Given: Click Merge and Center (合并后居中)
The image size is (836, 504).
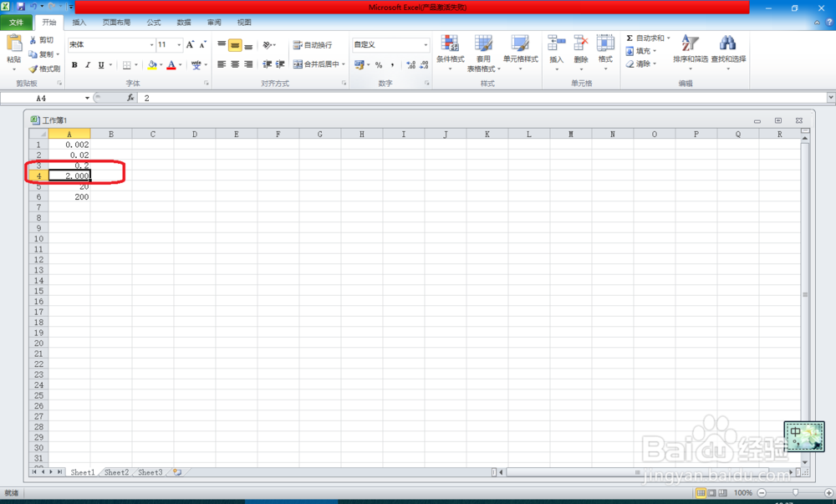Looking at the screenshot, I should point(316,64).
